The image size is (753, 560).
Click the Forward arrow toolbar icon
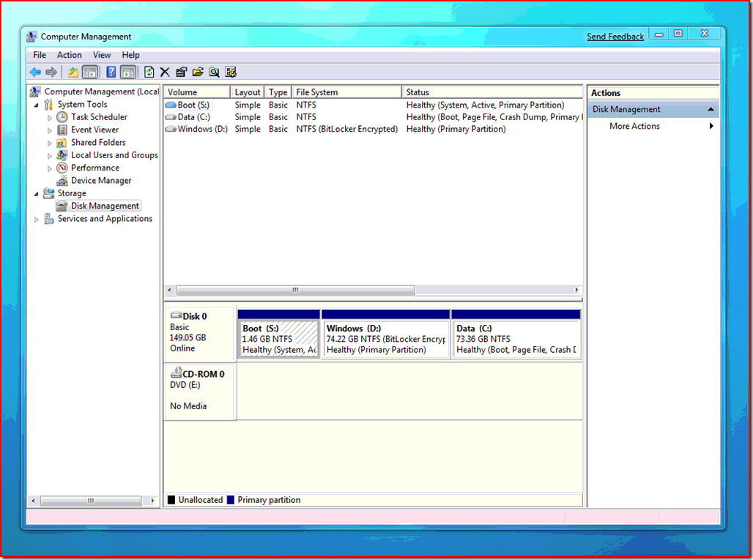point(51,72)
